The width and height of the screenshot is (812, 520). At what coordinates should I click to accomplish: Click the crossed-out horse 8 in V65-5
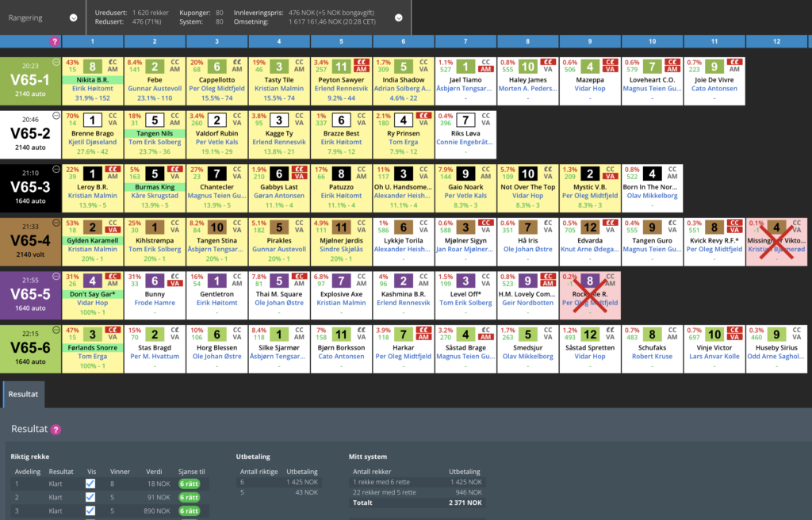coord(589,281)
